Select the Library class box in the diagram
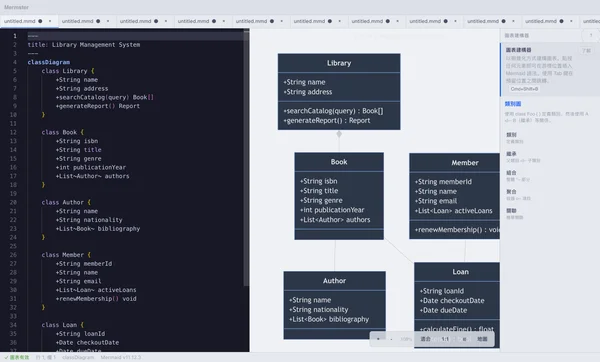 (339, 91)
